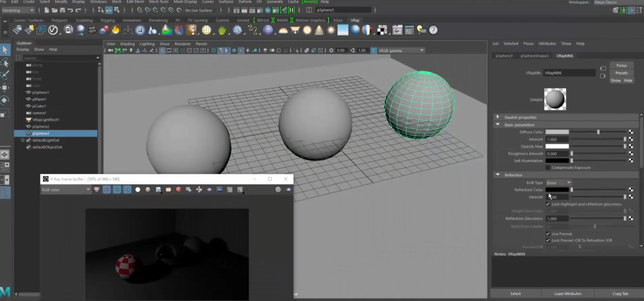This screenshot has height=301, width=644.
Task: Click the Diffuse Color swatch
Action: click(x=557, y=132)
